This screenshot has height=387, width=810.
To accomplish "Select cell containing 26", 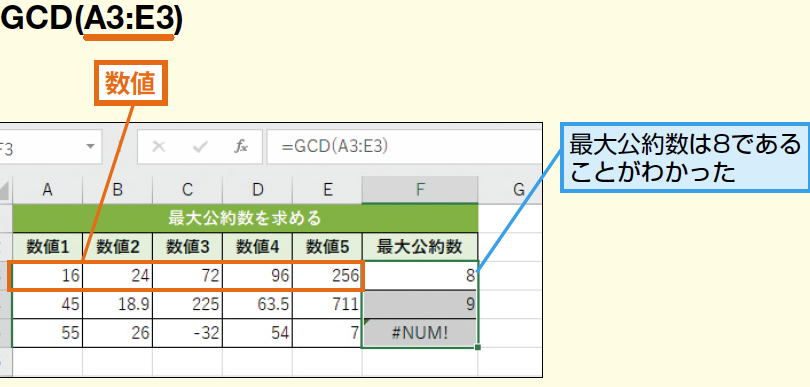I will coord(117,333).
